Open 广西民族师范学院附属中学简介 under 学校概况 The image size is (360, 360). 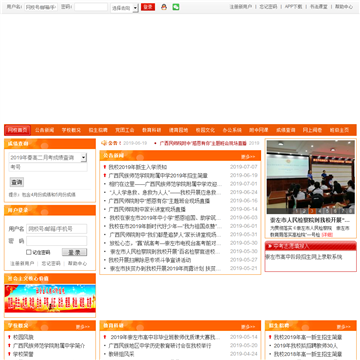point(49,346)
